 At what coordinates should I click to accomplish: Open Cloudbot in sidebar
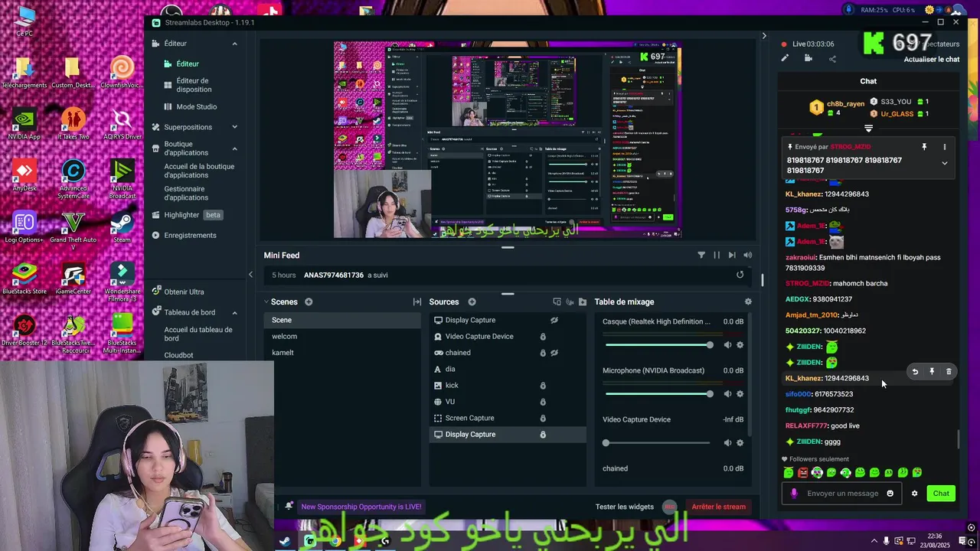pyautogui.click(x=178, y=355)
